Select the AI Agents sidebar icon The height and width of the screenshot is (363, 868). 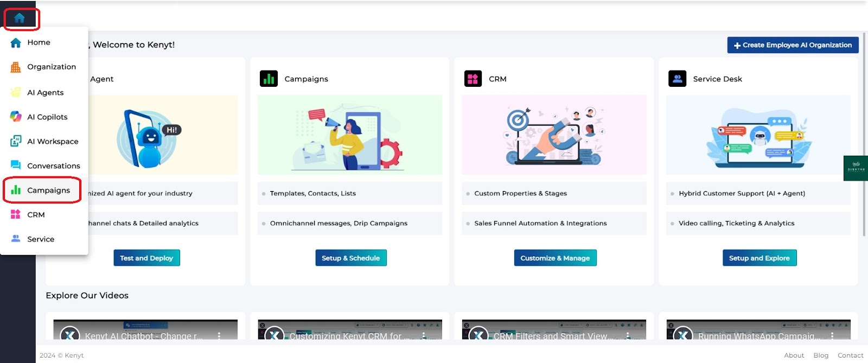pos(16,92)
